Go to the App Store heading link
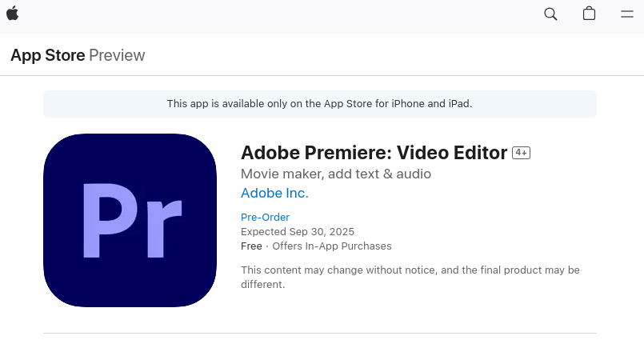The image size is (644, 344). pyautogui.click(x=47, y=55)
